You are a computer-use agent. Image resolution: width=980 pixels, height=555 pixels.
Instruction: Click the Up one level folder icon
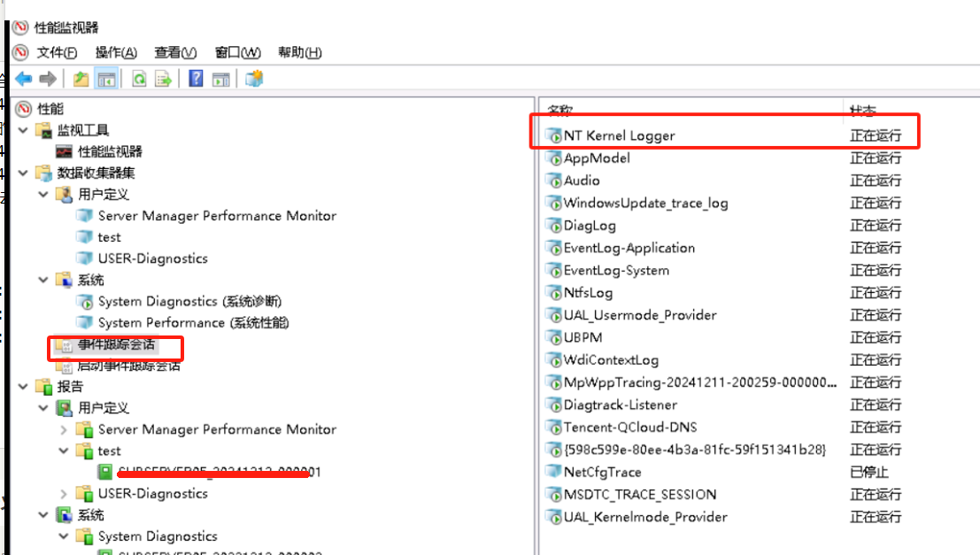81,80
